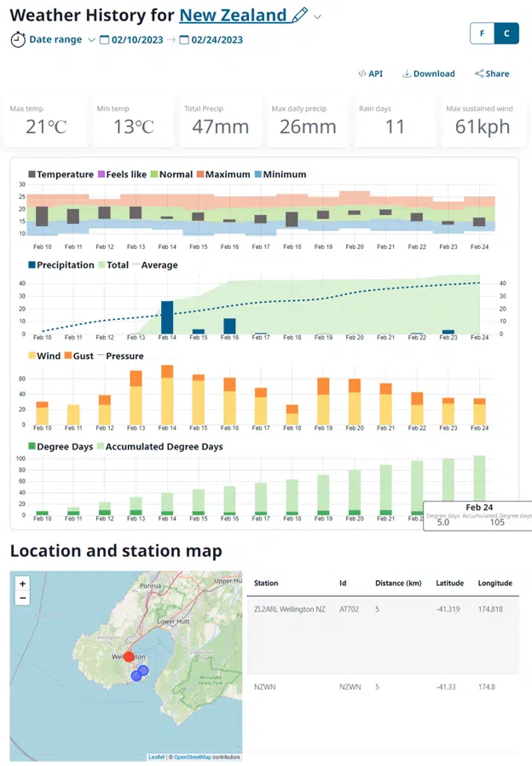Download the weather history data
532x766 pixels.
coord(429,73)
